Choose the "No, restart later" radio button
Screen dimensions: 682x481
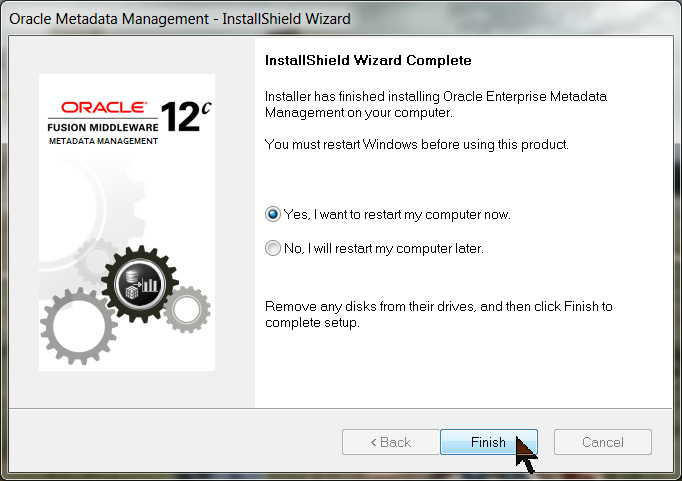273,249
